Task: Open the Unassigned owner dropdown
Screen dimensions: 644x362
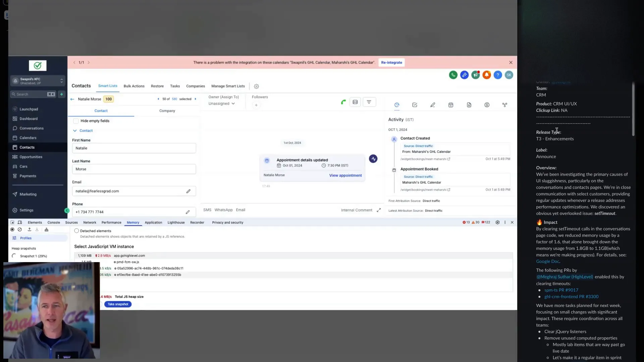Action: coord(222,104)
